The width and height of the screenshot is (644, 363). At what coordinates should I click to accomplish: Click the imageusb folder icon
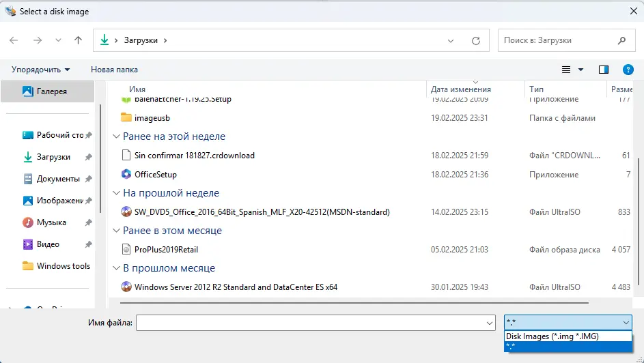coord(126,117)
